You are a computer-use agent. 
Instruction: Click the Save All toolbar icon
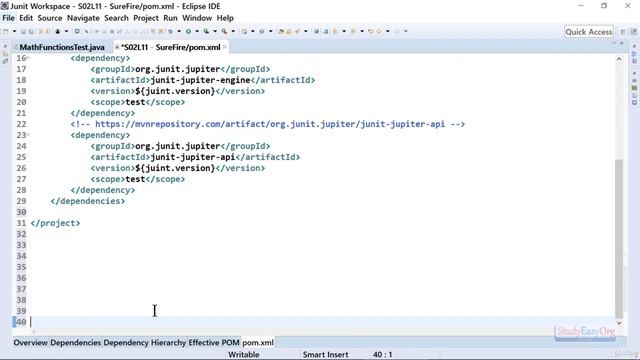[x=31, y=31]
